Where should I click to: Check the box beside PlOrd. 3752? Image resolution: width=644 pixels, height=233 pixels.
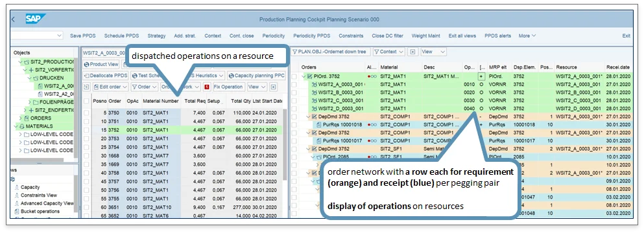tap(294, 76)
